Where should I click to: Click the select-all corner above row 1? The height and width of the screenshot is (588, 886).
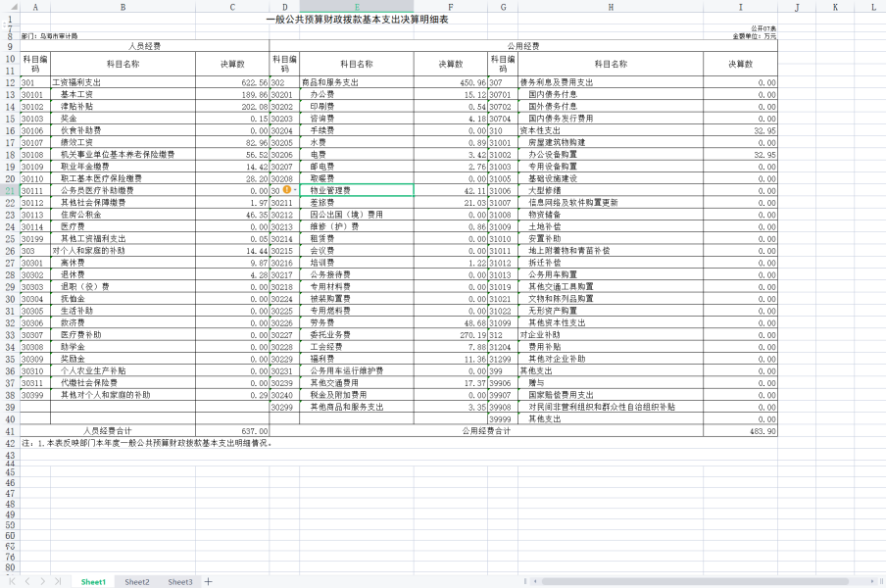pos(9,7)
